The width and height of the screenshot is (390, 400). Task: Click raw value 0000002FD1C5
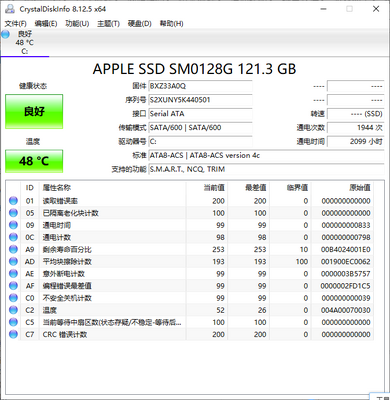point(346,286)
